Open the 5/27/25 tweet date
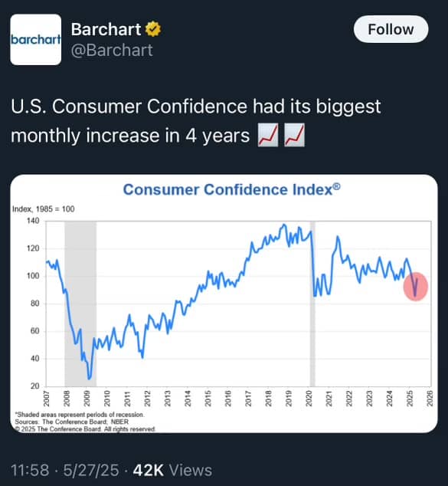The image size is (448, 486). pyautogui.click(x=91, y=470)
